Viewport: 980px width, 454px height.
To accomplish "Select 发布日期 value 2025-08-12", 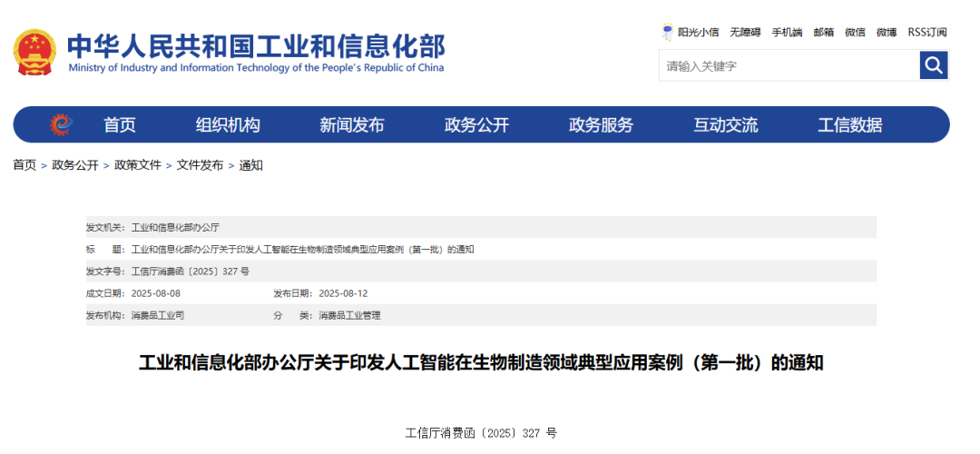I will point(343,293).
